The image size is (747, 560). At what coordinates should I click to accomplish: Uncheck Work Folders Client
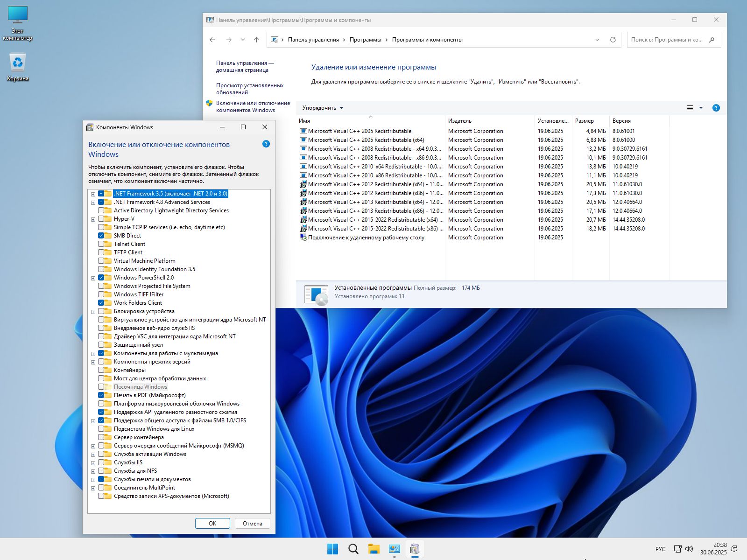coord(101,303)
